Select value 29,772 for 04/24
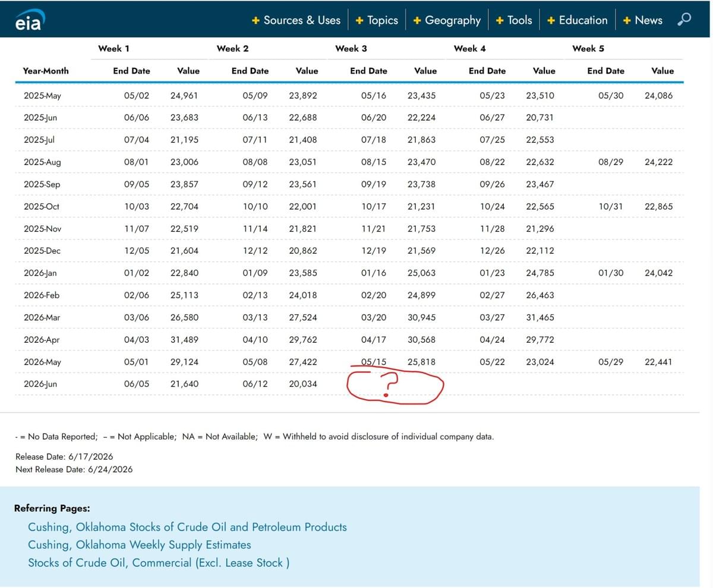The height and width of the screenshot is (588, 713). [540, 340]
